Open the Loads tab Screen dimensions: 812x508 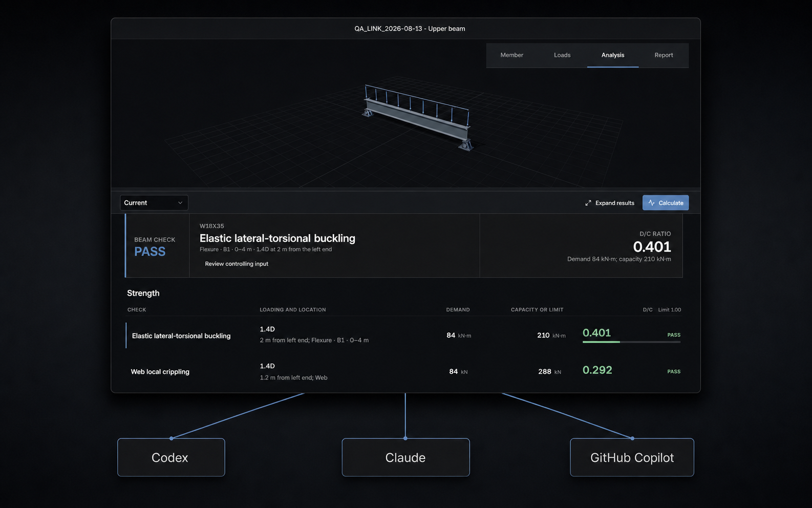pos(562,55)
